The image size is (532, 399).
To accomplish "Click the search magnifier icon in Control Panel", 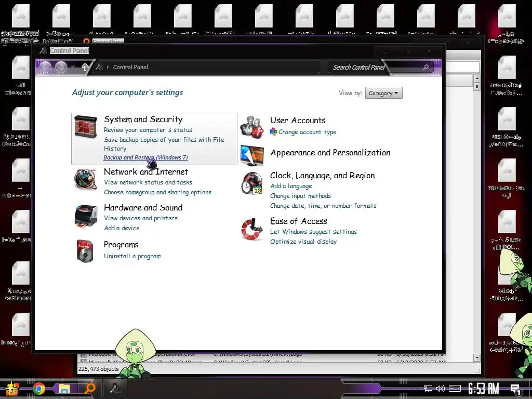I will (425, 67).
